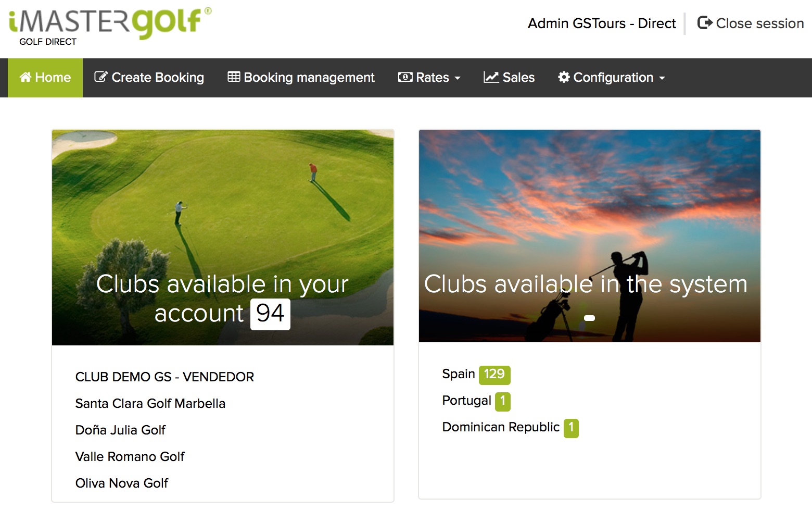Expand the Configuration dropdown caret
This screenshot has height=522, width=812.
tap(662, 78)
